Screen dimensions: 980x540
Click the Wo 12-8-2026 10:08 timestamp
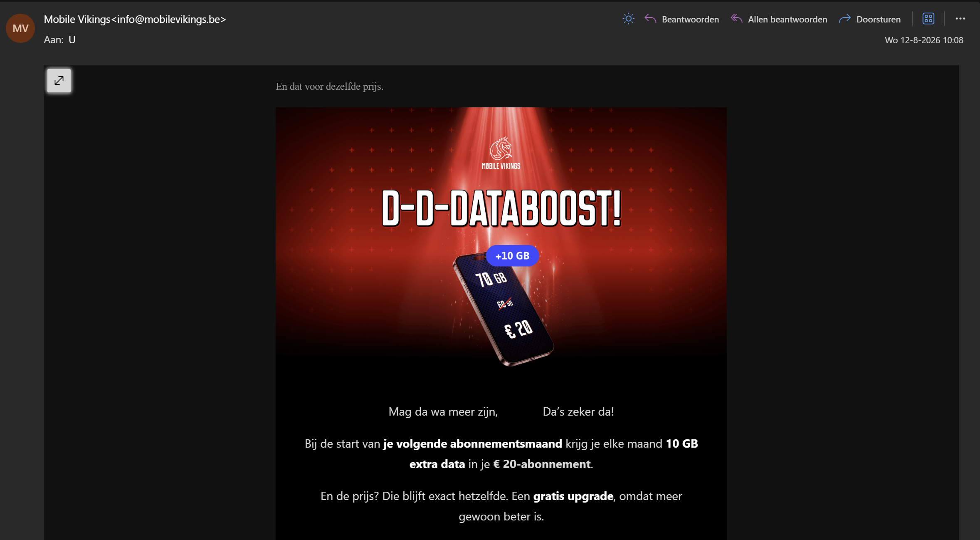coord(924,40)
